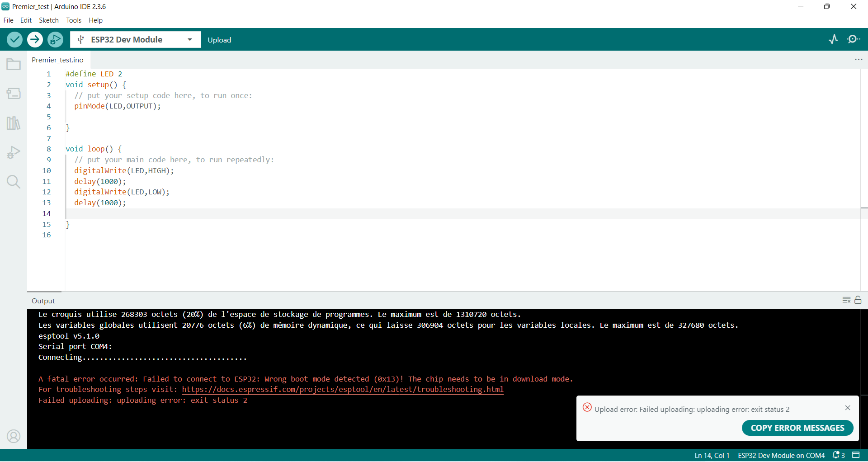This screenshot has width=868, height=462.
Task: Open the Debug sidebar panel icon
Action: [14, 152]
